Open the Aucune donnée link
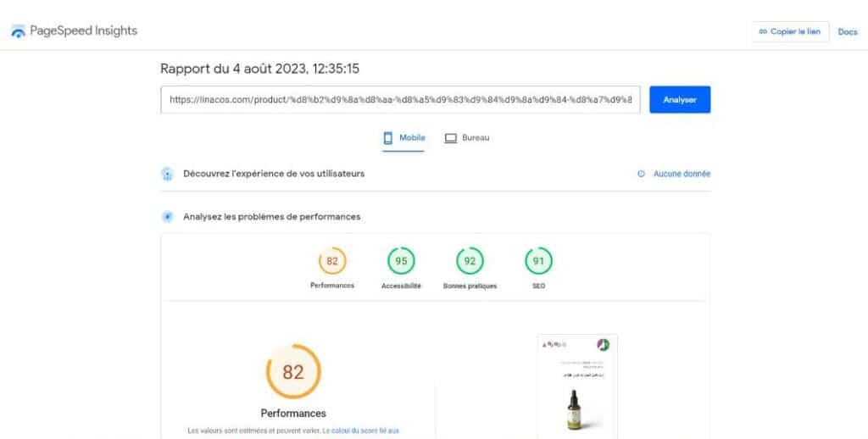868x439 pixels. click(682, 174)
